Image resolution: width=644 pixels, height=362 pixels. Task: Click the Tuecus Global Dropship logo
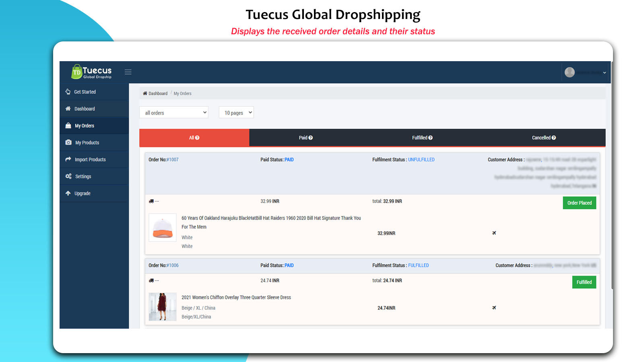(91, 72)
